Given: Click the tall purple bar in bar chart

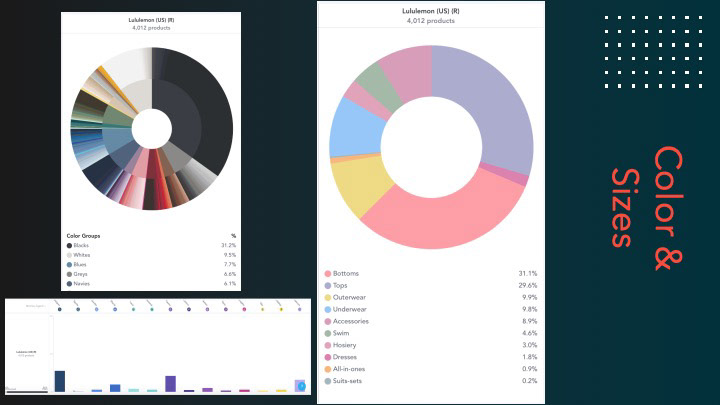Looking at the screenshot, I should tap(170, 384).
